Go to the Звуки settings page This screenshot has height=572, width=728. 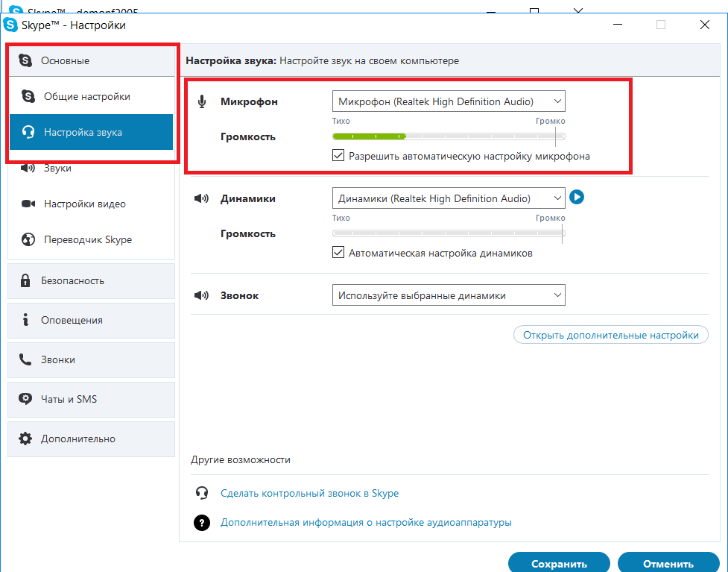click(91, 169)
